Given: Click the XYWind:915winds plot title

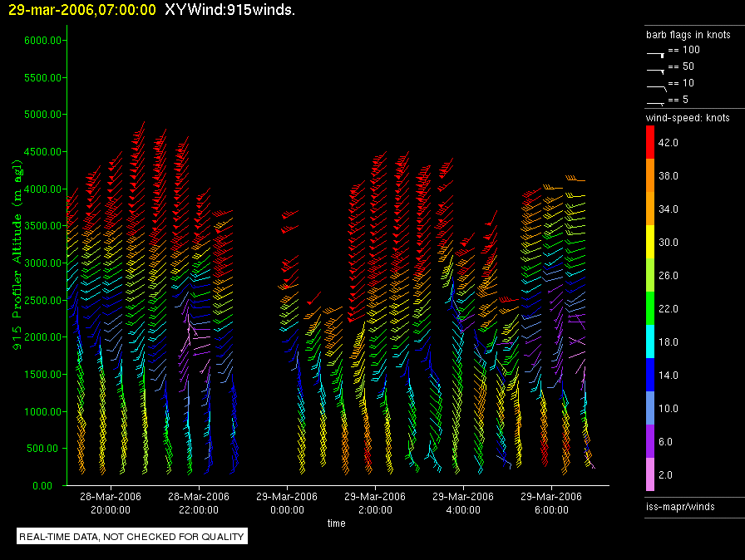Looking at the screenshot, I should (x=229, y=10).
